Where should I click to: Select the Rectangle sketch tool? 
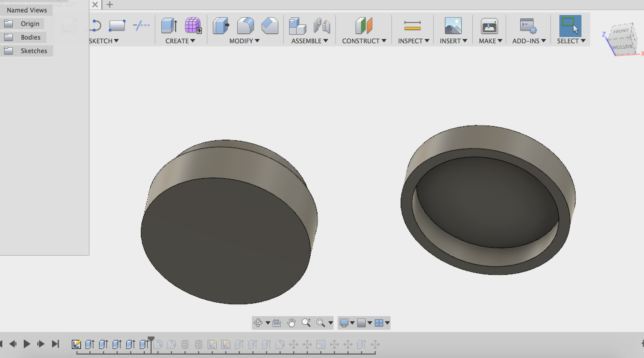(117, 26)
